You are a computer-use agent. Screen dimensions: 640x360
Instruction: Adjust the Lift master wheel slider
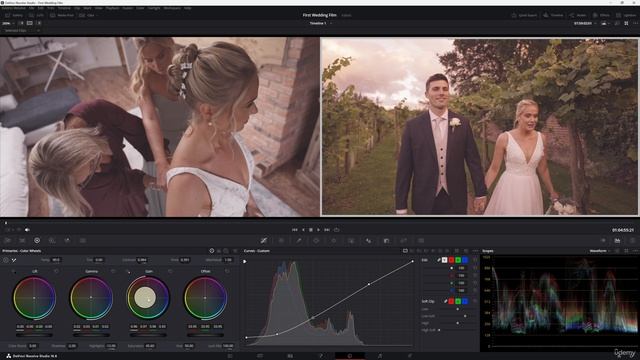click(x=34, y=335)
